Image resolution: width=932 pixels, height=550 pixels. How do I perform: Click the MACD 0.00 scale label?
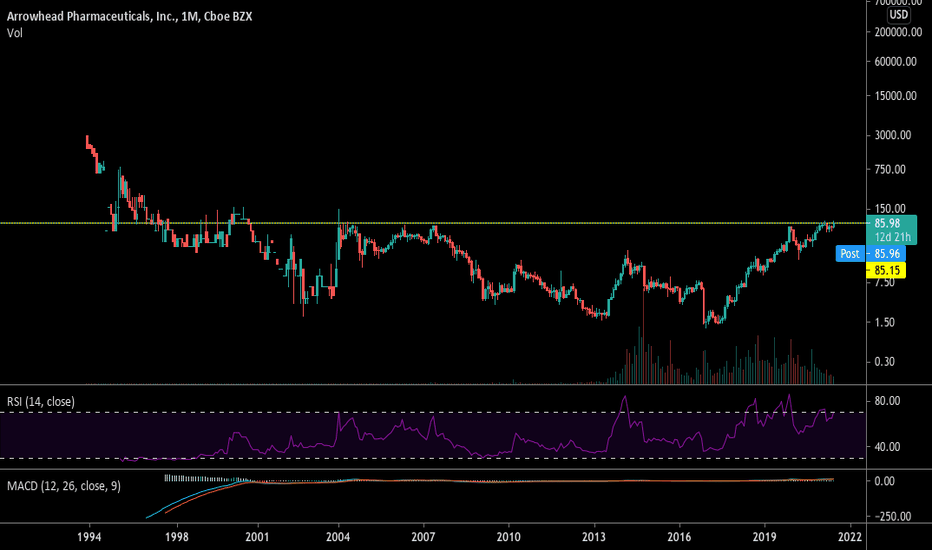pos(884,481)
